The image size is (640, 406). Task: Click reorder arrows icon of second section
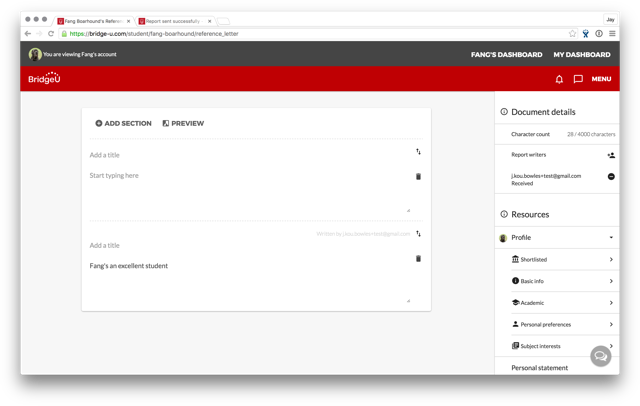point(418,234)
